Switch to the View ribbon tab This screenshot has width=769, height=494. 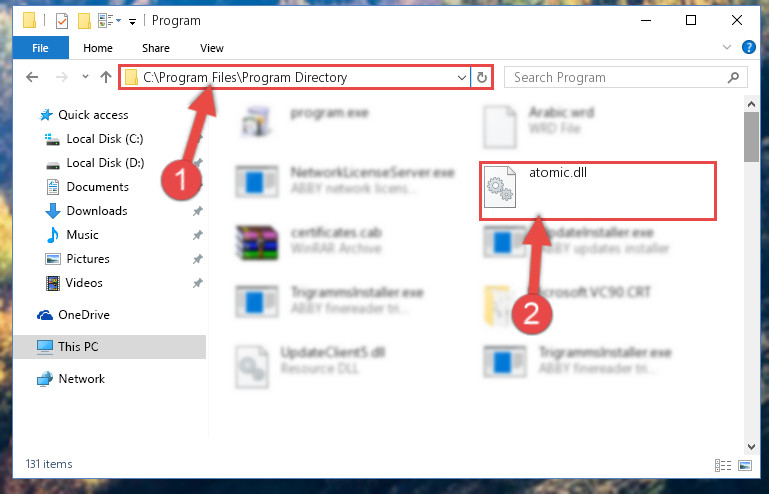point(212,48)
